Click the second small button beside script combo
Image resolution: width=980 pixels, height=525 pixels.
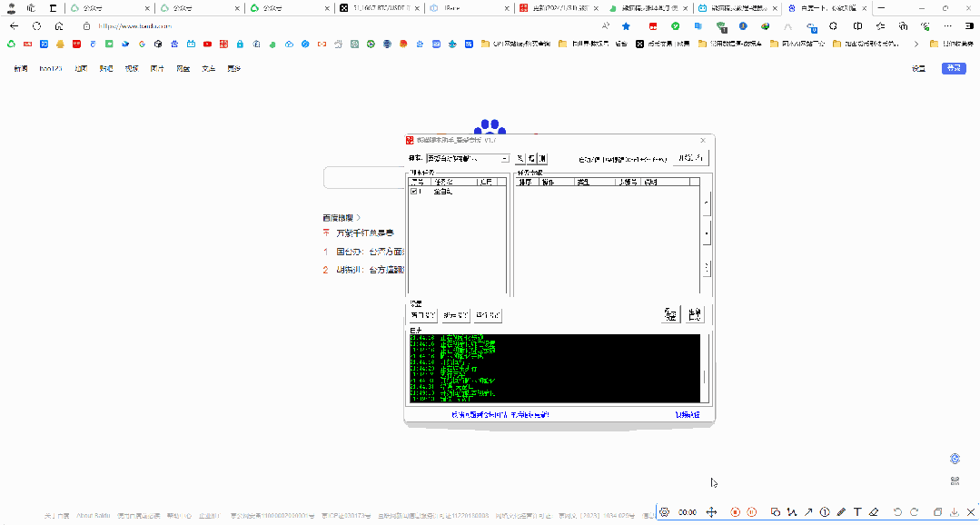pyautogui.click(x=531, y=159)
